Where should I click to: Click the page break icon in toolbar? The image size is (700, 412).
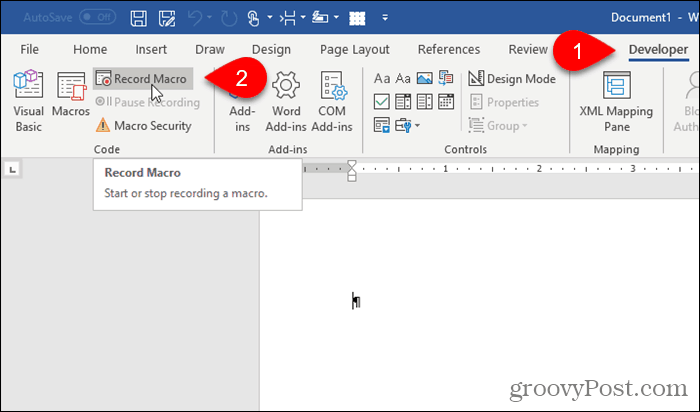pyautogui.click(x=288, y=18)
